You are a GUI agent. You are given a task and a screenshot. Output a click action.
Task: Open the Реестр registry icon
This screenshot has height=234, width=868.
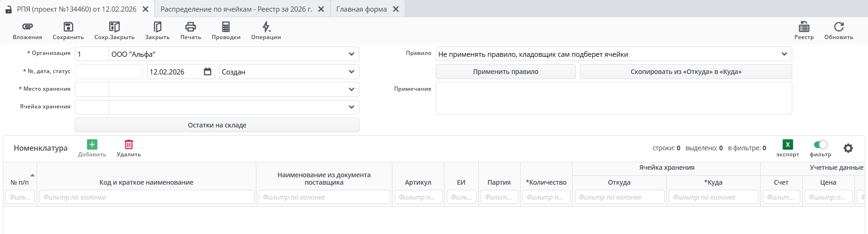tap(804, 27)
